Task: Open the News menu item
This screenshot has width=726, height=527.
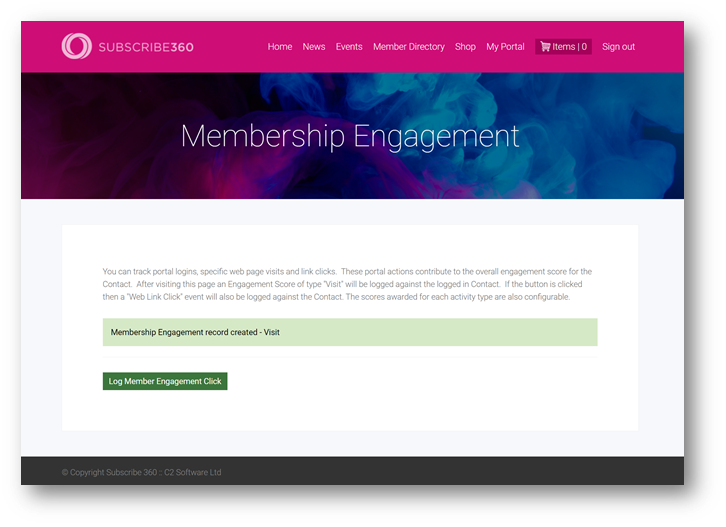Action: [x=314, y=47]
